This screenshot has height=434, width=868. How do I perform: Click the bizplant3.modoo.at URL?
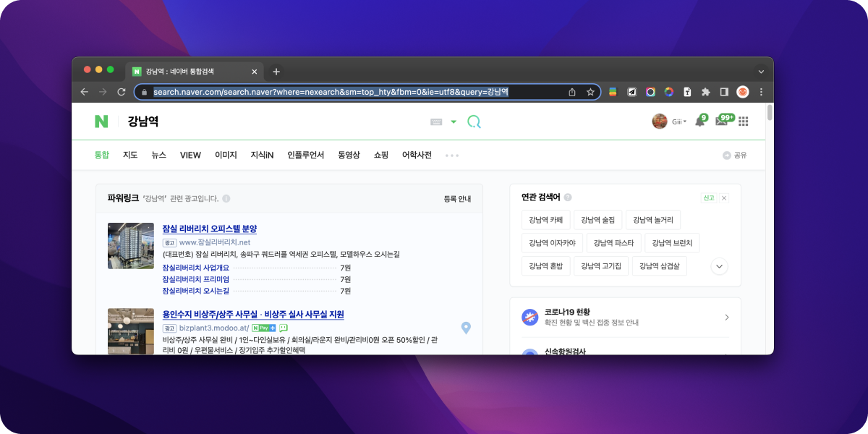tap(213, 328)
